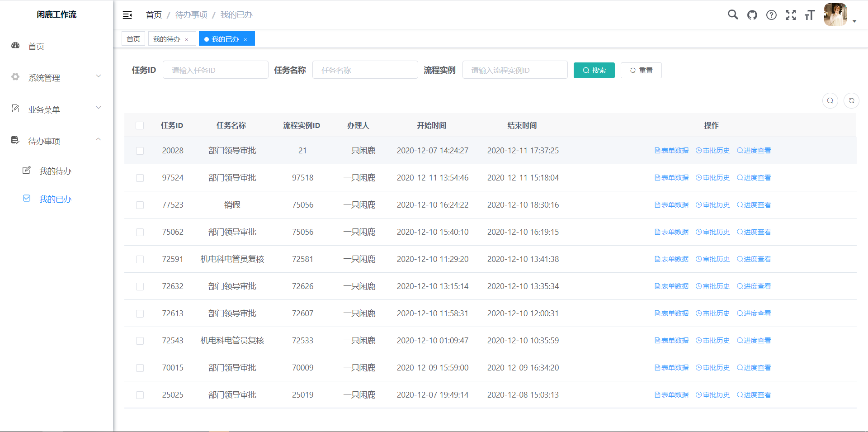The image size is (868, 432).
Task: View 表单数据 for task 72613
Action: [671, 313]
